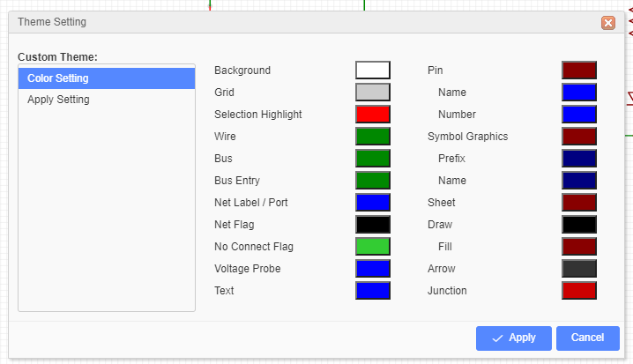Edit the Sheet color swatch
This screenshot has width=633, height=364.
coord(579,203)
